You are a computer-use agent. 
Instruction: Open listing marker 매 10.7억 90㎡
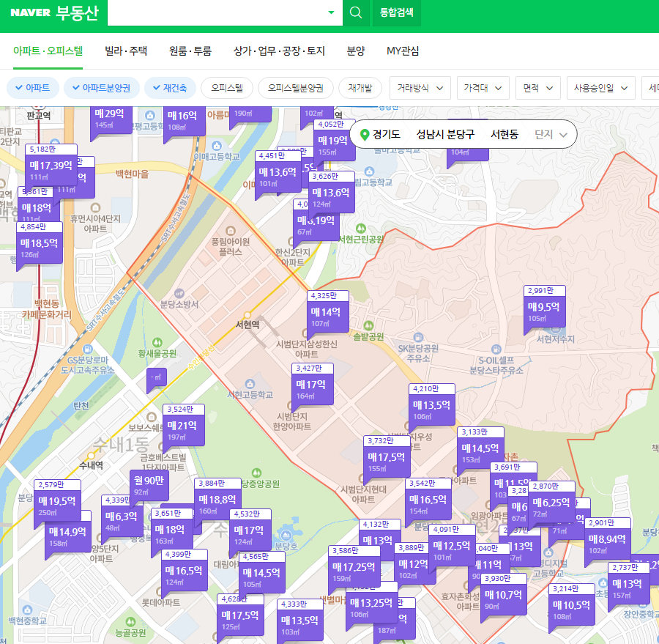[504, 595]
